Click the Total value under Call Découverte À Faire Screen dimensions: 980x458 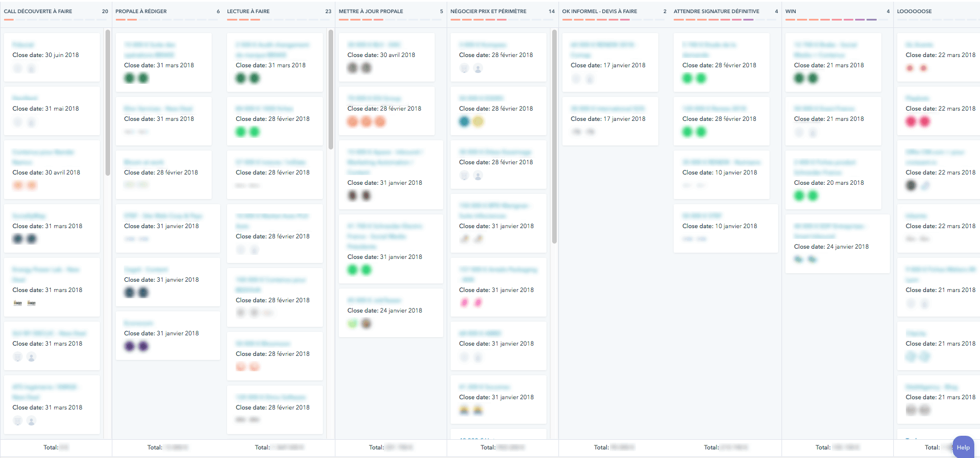[x=64, y=448]
